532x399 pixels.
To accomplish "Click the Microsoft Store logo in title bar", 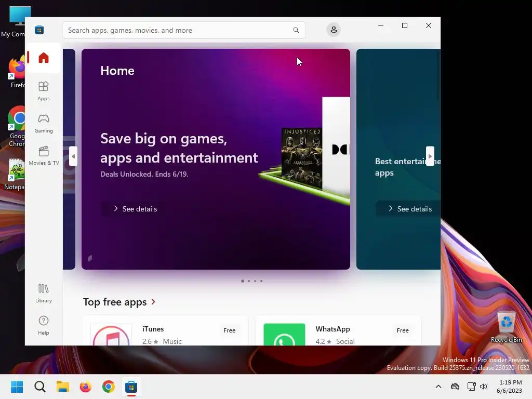I will 39,30.
